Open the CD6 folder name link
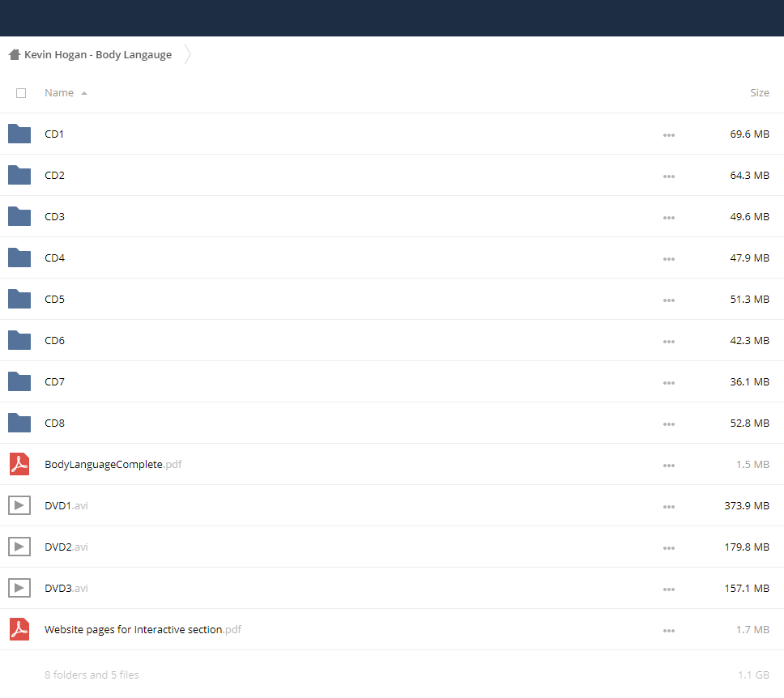 click(54, 341)
